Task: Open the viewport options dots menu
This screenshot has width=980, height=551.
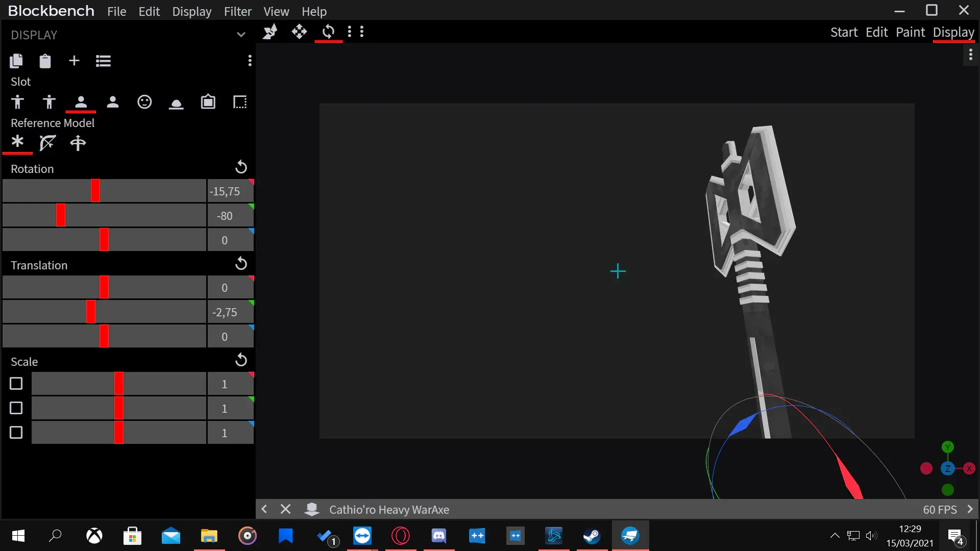Action: [x=970, y=54]
